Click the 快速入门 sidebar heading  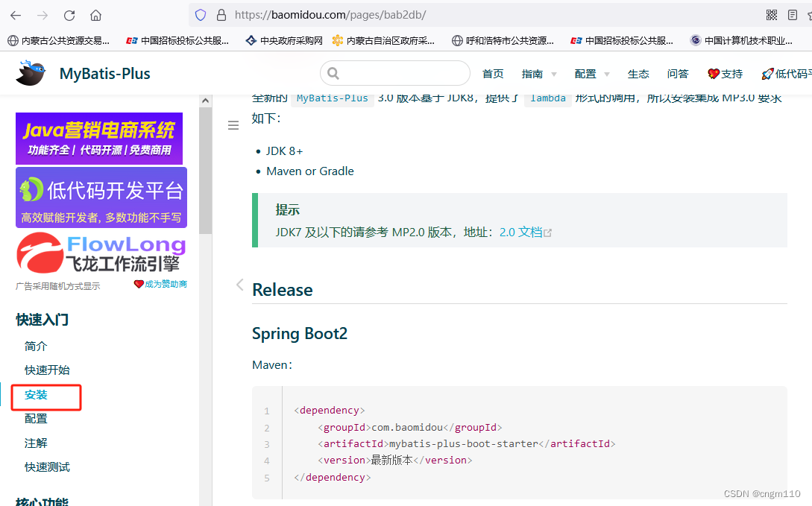[42, 320]
